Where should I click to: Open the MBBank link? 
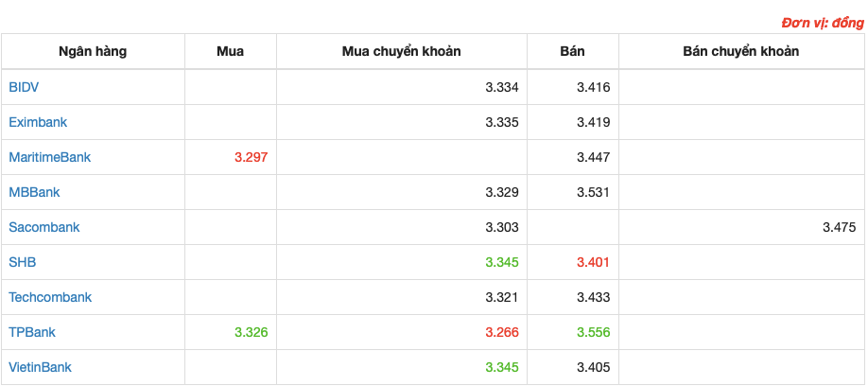pos(34,192)
